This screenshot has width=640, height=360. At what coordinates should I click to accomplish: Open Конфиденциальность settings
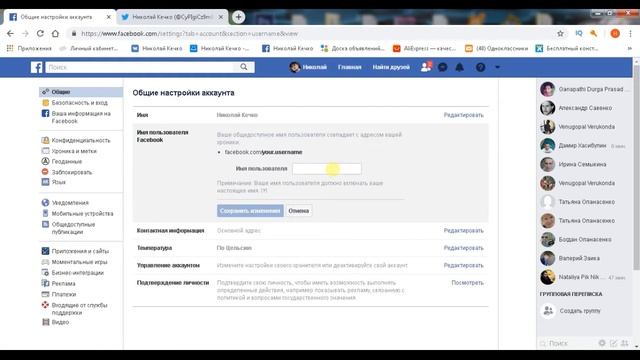pyautogui.click(x=81, y=140)
